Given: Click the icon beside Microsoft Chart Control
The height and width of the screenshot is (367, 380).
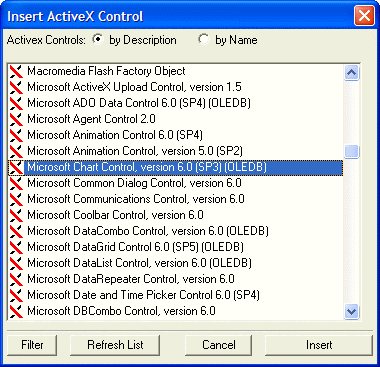Looking at the screenshot, I should click(16, 167).
